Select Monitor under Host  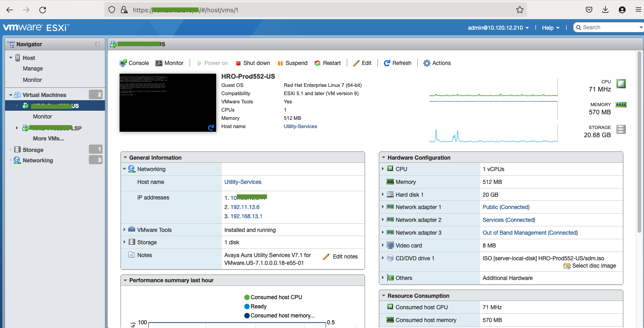33,80
